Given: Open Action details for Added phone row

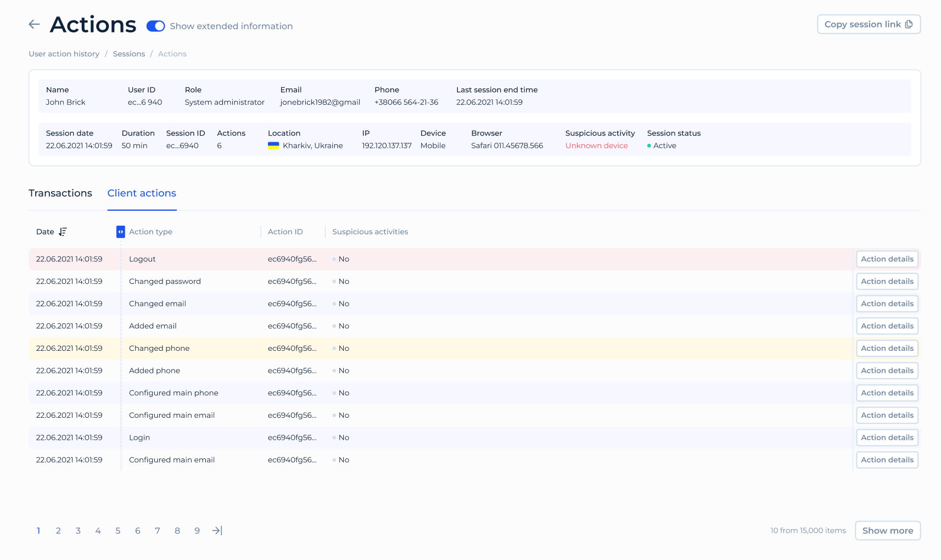Looking at the screenshot, I should (887, 371).
